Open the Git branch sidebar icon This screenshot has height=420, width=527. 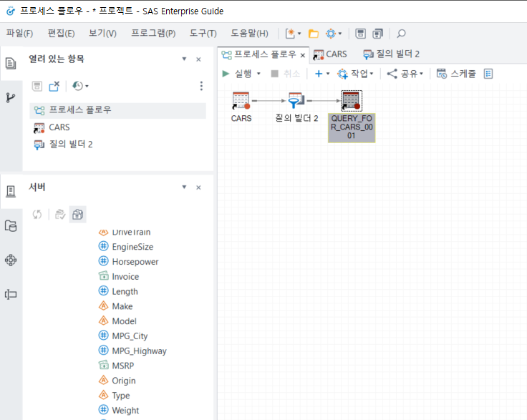tap(11, 98)
